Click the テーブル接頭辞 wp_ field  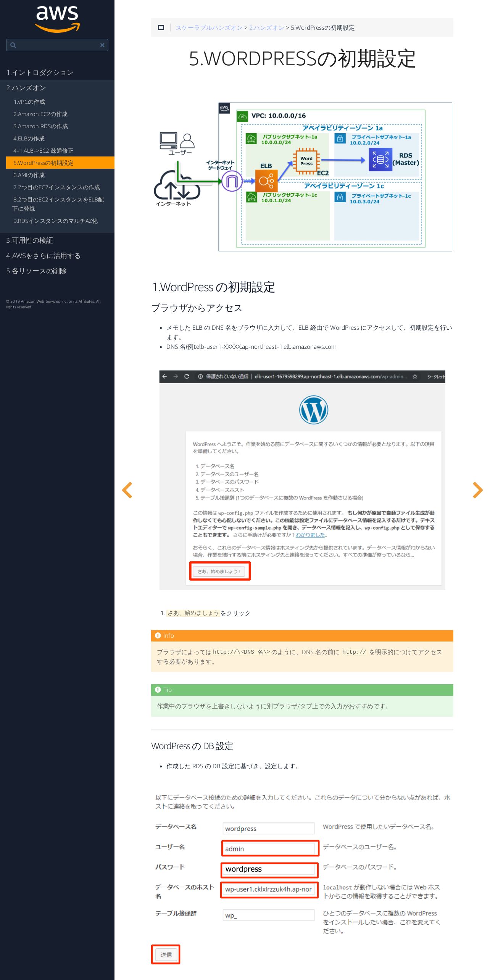pos(268,915)
